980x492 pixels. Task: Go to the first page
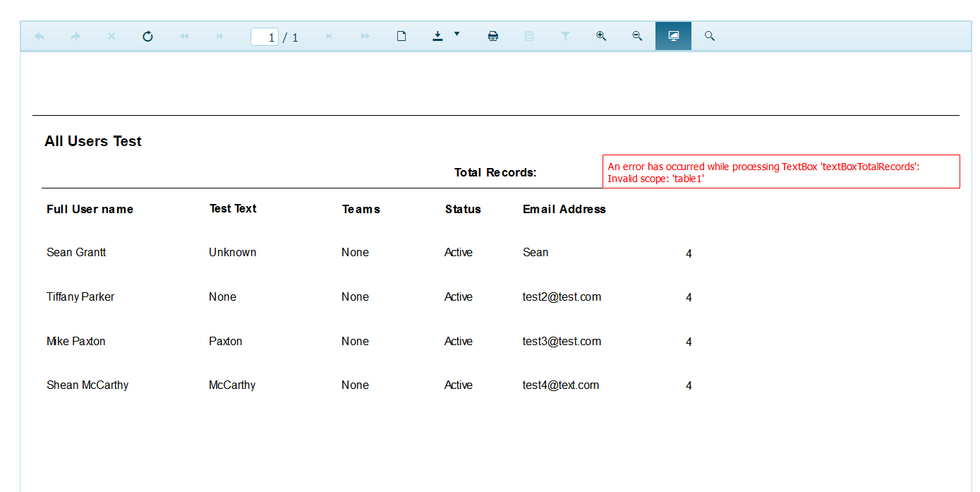(184, 36)
